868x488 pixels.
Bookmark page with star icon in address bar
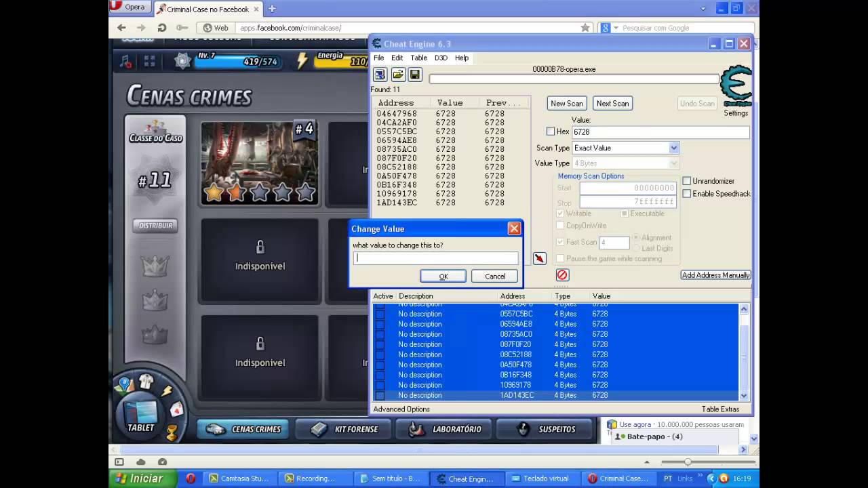click(x=585, y=28)
